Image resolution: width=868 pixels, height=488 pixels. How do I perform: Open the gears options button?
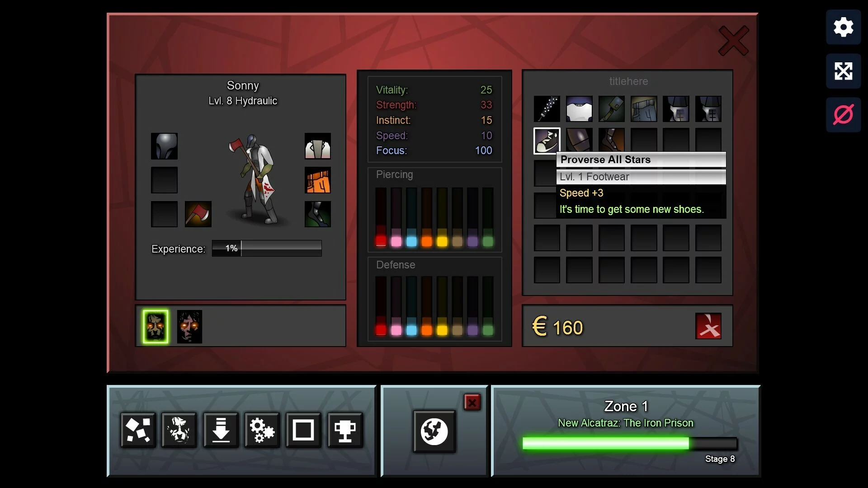(x=262, y=430)
